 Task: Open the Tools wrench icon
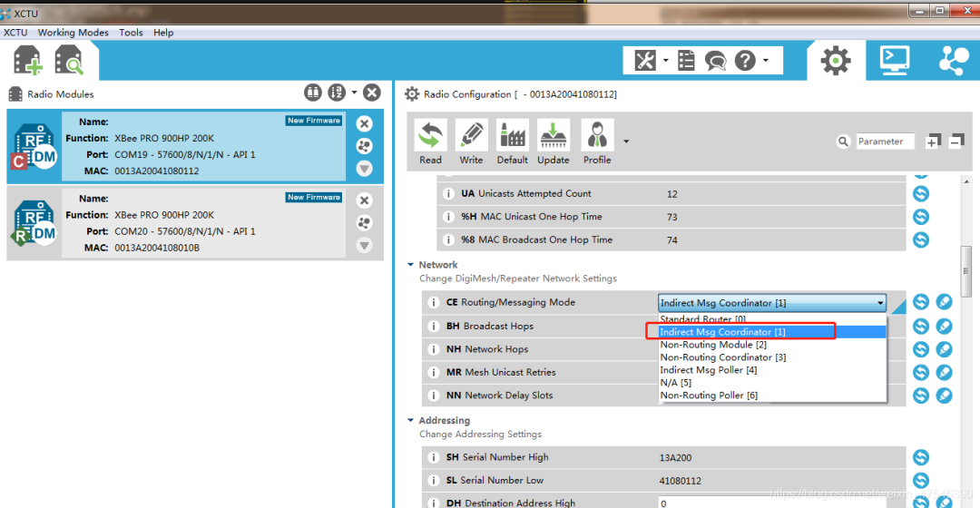[645, 61]
